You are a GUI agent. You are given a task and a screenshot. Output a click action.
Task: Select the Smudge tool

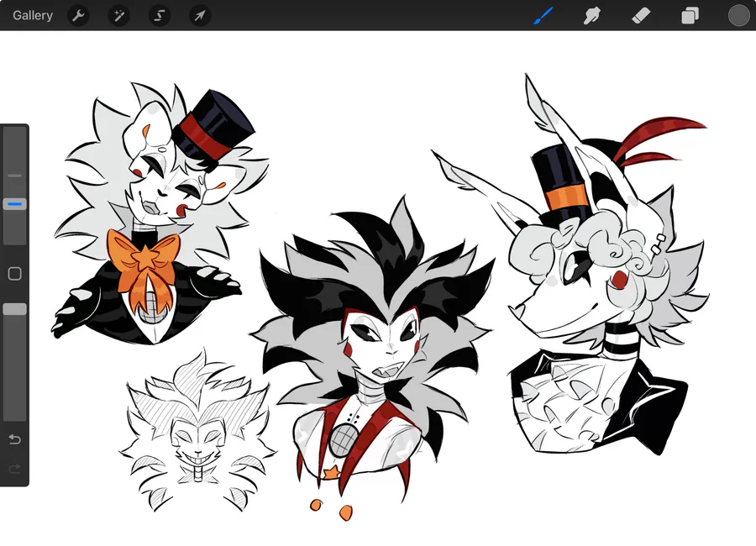click(x=592, y=15)
